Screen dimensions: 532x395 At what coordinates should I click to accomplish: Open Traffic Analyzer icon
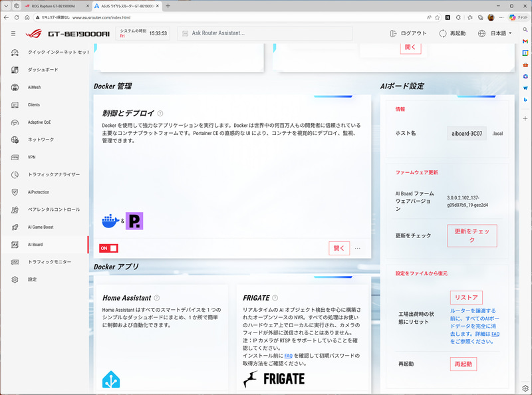tap(15, 174)
